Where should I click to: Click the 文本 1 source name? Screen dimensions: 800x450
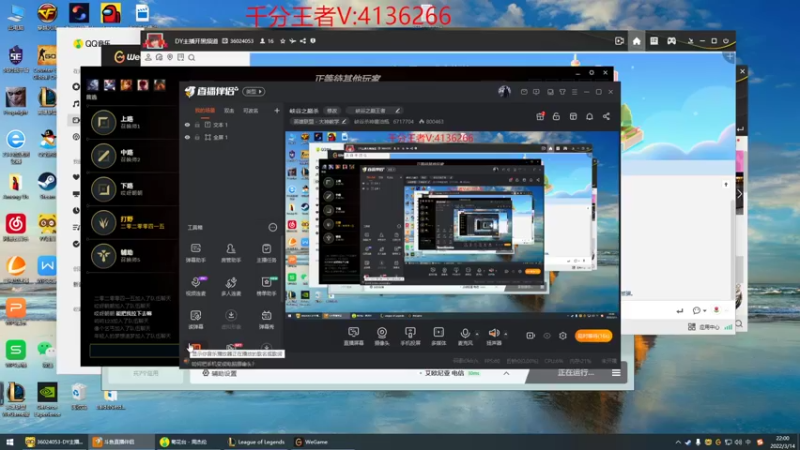(220, 124)
